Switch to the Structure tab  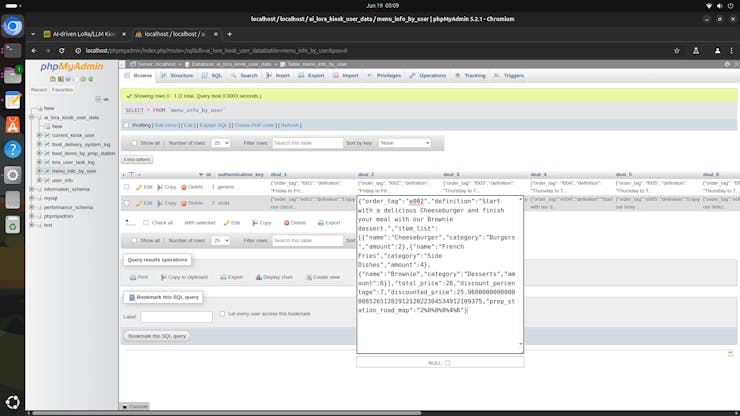pos(177,75)
